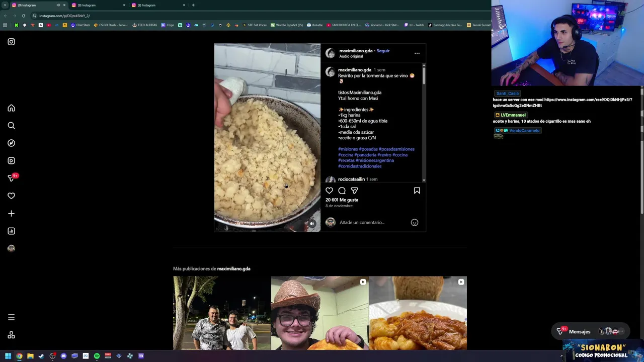Open the Twitch bookmark
The image size is (644, 362).
tap(414, 25)
